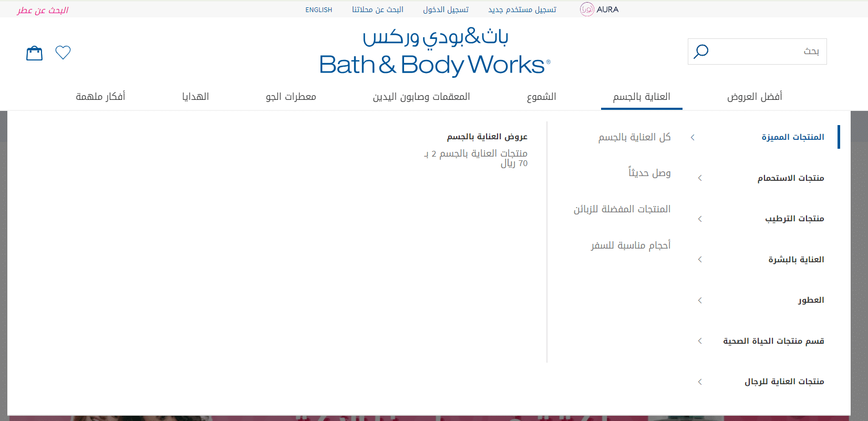Open the معطرات الجو menu
This screenshot has width=868, height=421.
pyautogui.click(x=291, y=97)
